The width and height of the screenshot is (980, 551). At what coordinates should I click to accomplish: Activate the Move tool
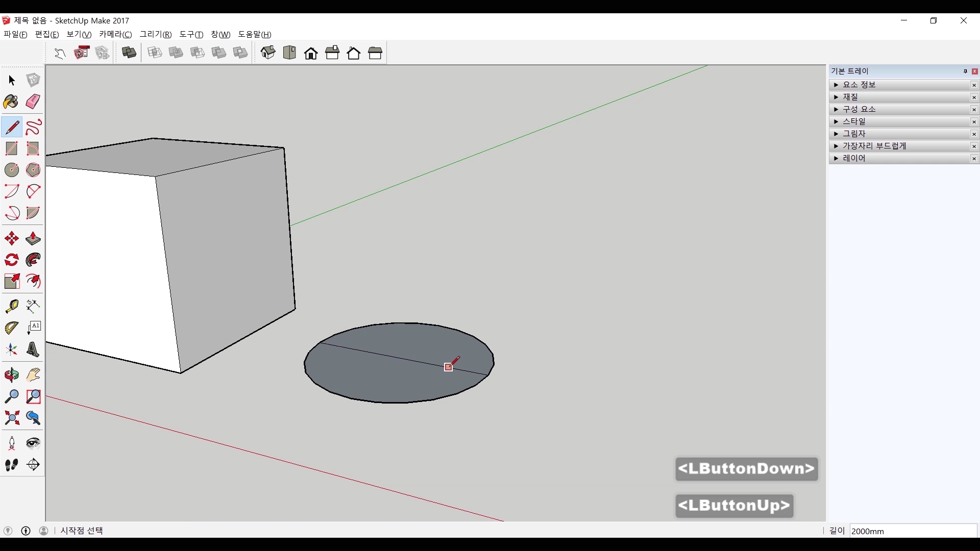[11, 239]
